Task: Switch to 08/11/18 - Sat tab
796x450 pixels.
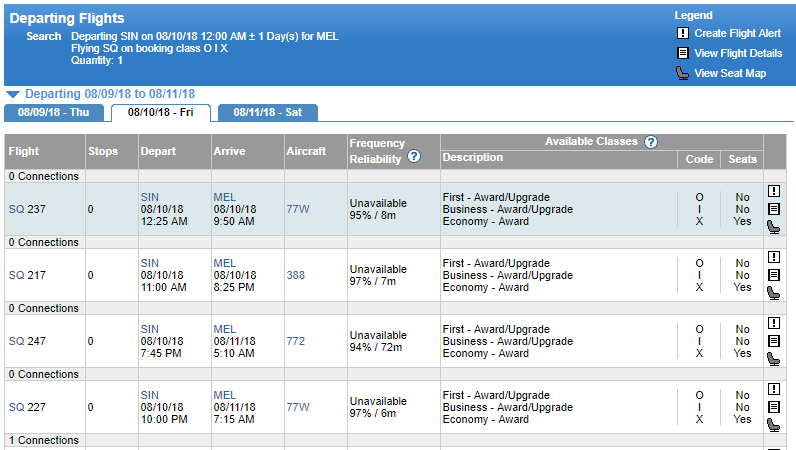Action: pyautogui.click(x=266, y=112)
